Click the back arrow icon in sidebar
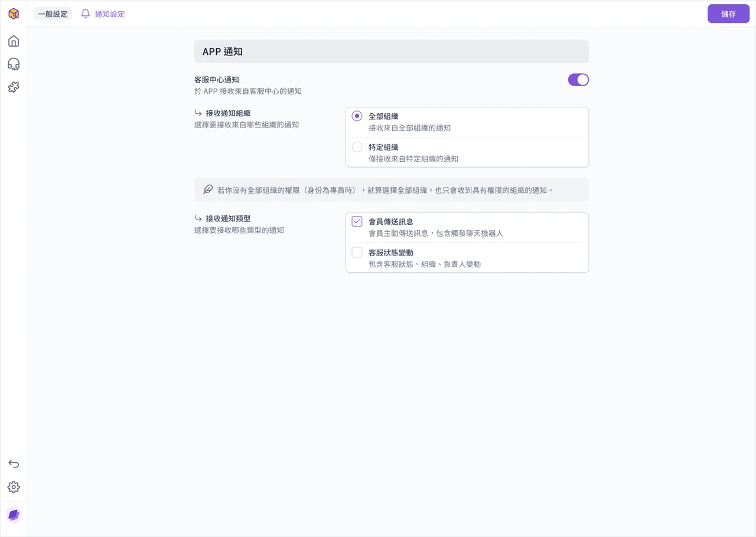Viewport: 756px width, 537px height. [14, 464]
